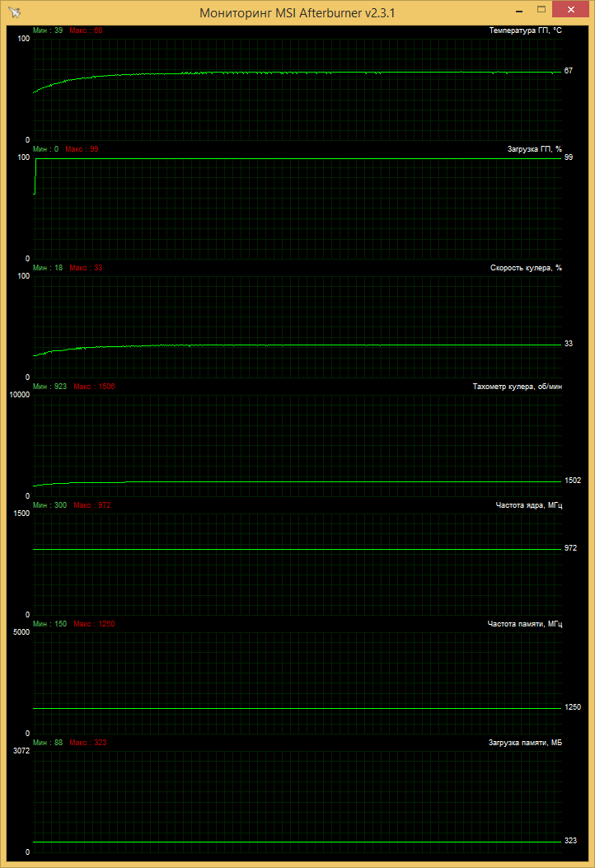
Task: Select the 'Тахометр кулера, об/мин' graph title
Action: click(517, 387)
